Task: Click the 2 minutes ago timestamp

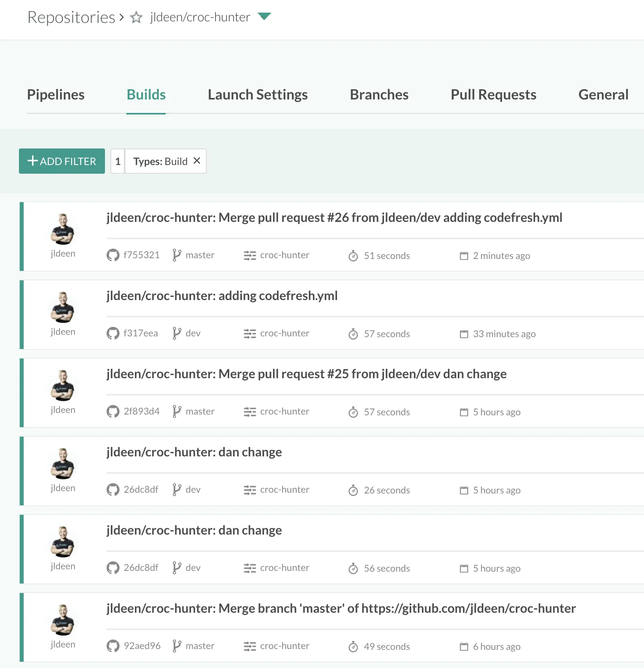Action: click(502, 256)
